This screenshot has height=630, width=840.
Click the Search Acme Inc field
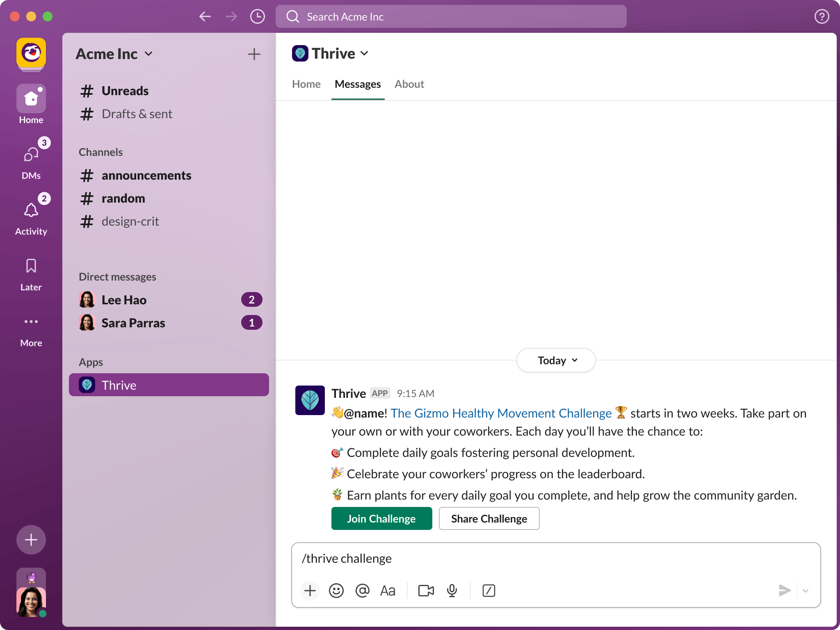(x=451, y=16)
